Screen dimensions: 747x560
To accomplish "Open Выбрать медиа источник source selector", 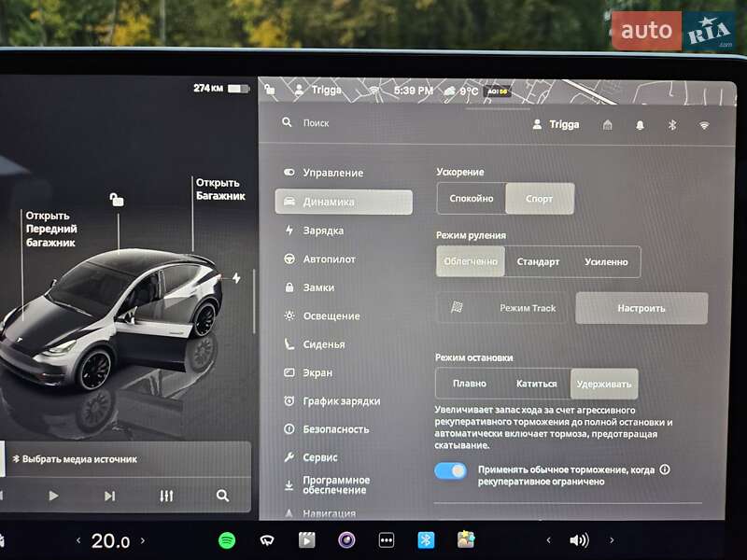I will tap(79, 459).
